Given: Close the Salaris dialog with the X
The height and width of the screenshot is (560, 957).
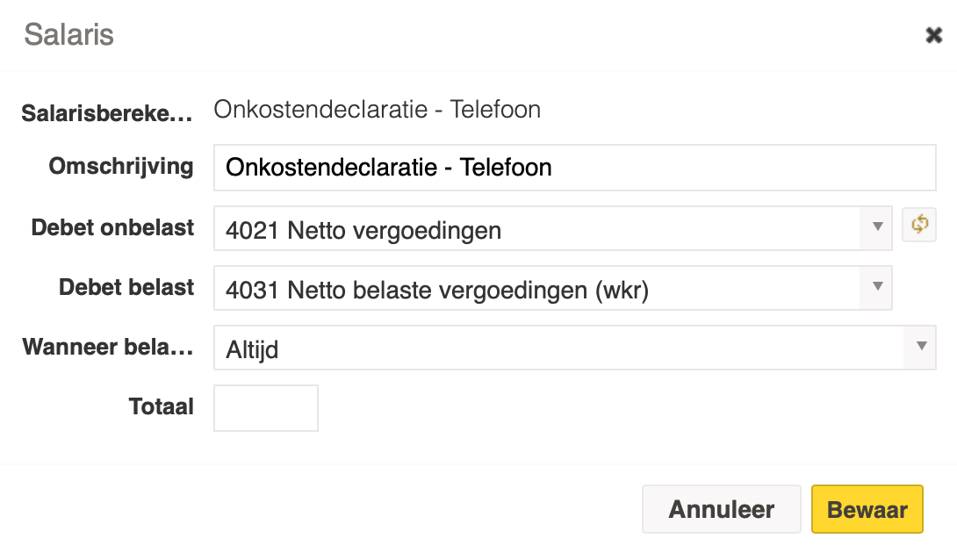Looking at the screenshot, I should (x=934, y=35).
